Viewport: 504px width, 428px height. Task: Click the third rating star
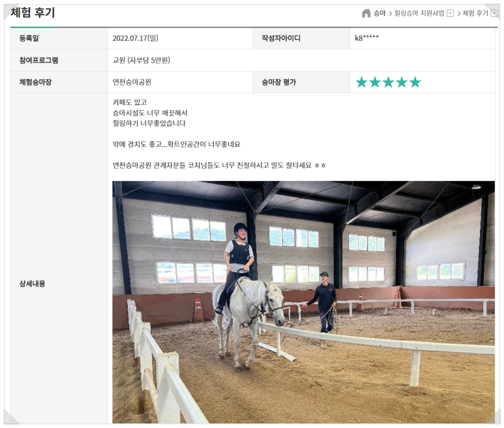coord(389,82)
